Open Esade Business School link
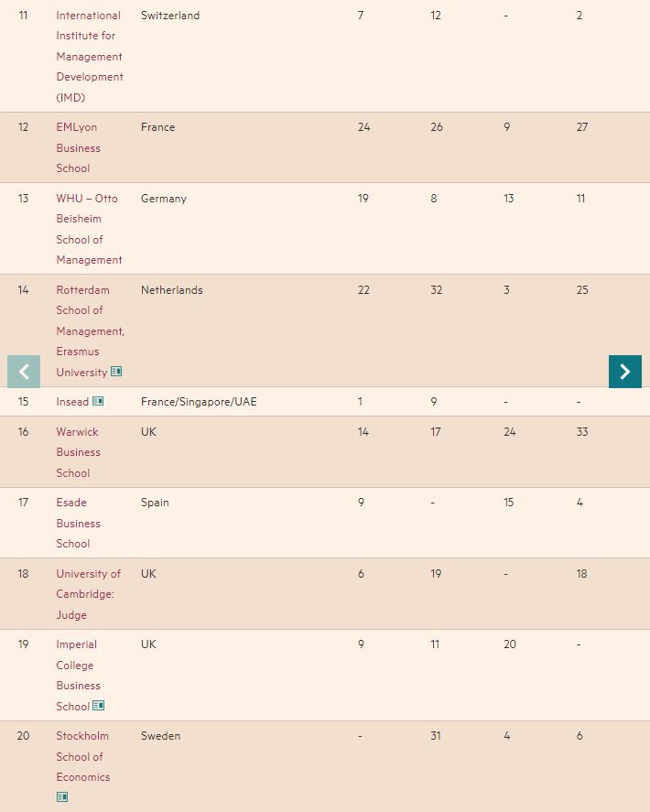This screenshot has height=812, width=650. [x=78, y=523]
